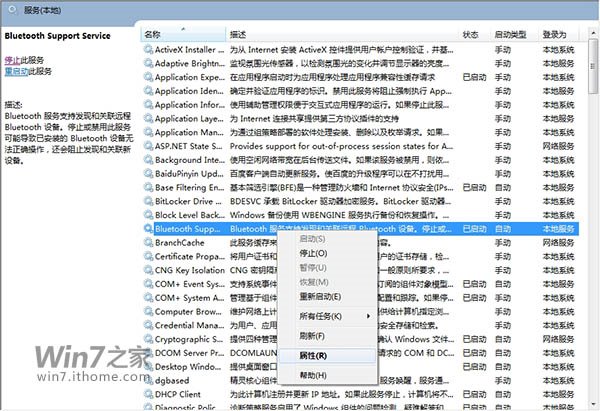The image size is (600, 411).
Task: Click the scrollbar up arrow
Action: tap(593, 33)
